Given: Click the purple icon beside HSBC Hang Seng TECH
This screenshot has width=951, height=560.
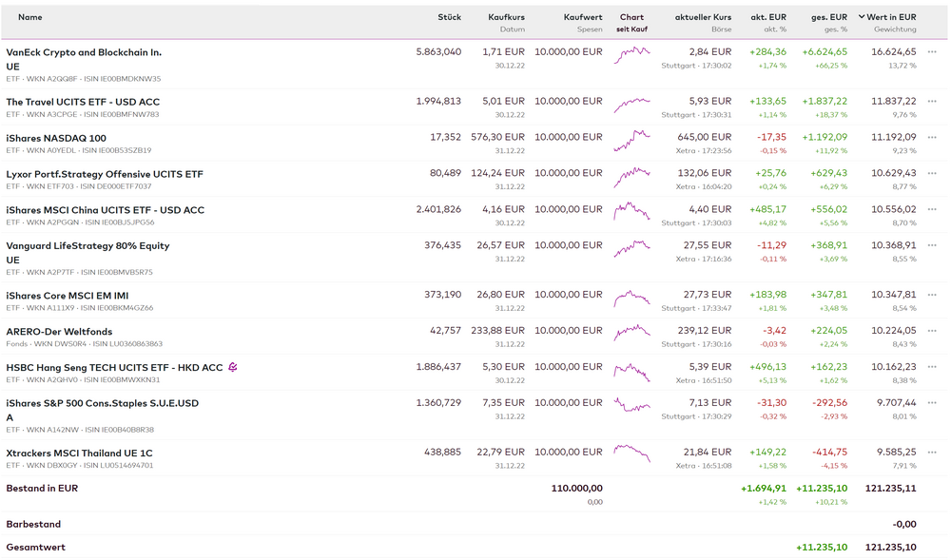Looking at the screenshot, I should pyautogui.click(x=233, y=367).
